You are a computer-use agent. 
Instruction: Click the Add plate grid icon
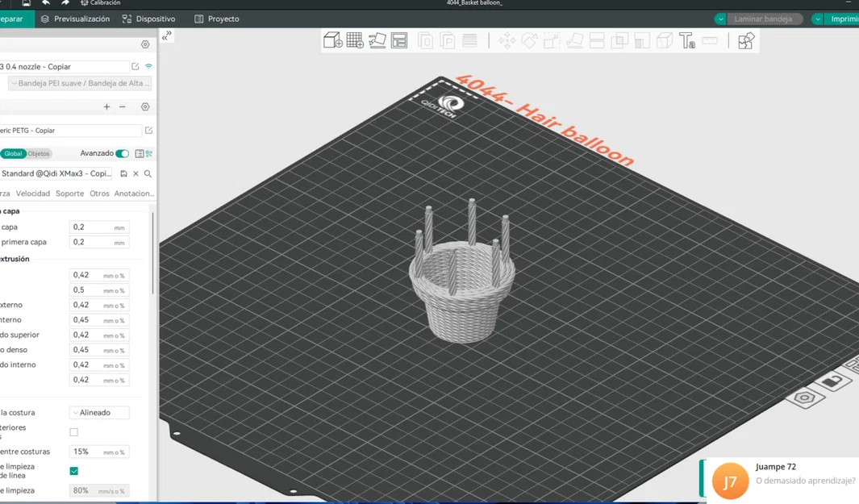pyautogui.click(x=355, y=40)
